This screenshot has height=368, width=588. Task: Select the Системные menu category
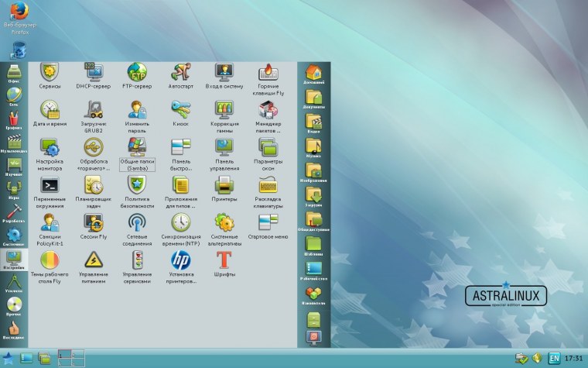[x=14, y=236]
